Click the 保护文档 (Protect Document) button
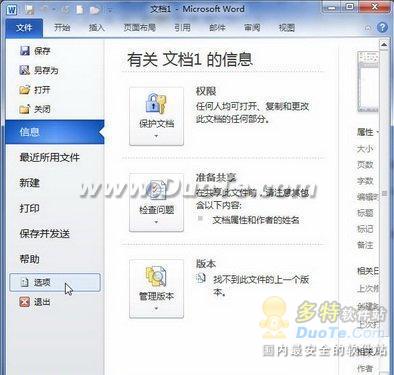 tap(156, 116)
